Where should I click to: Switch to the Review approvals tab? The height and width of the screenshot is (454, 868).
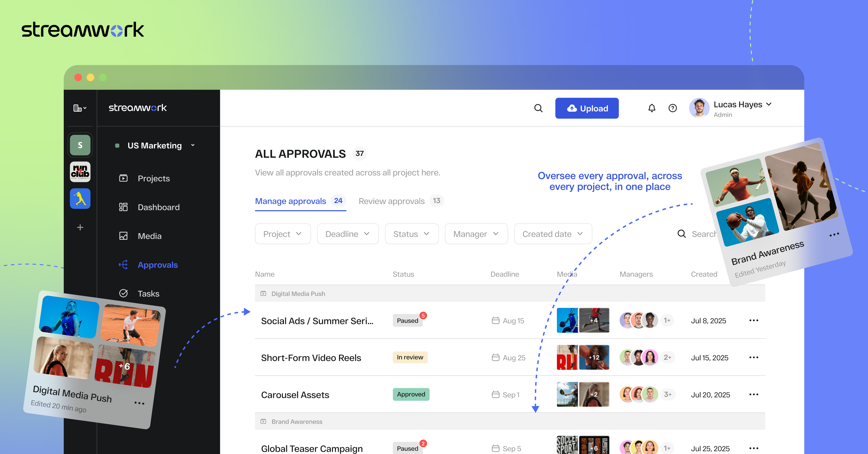point(392,201)
